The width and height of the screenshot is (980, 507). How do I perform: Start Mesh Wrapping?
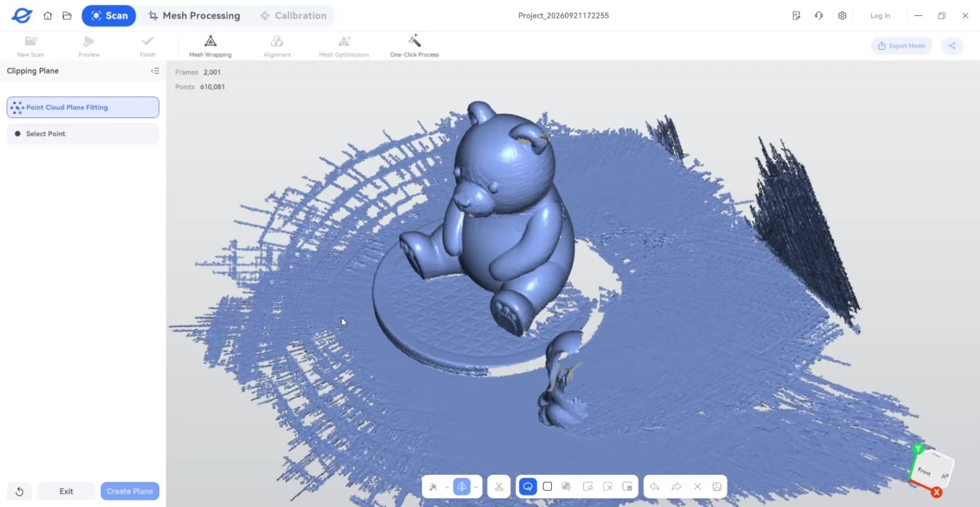[211, 46]
